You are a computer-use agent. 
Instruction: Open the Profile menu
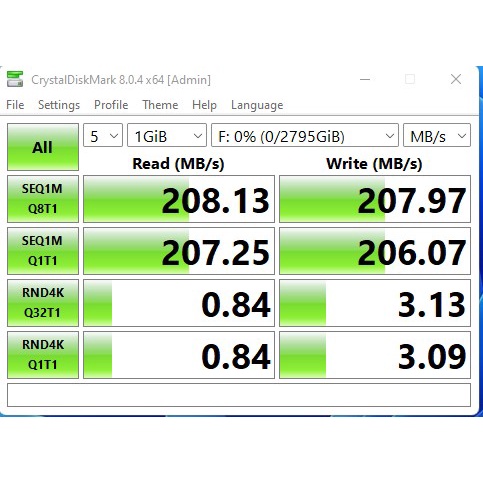[111, 105]
